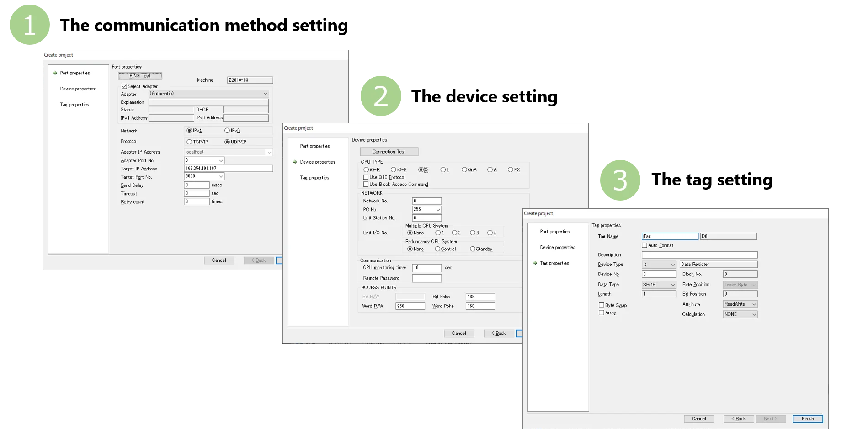Check Use Block Access Command

[366, 185]
